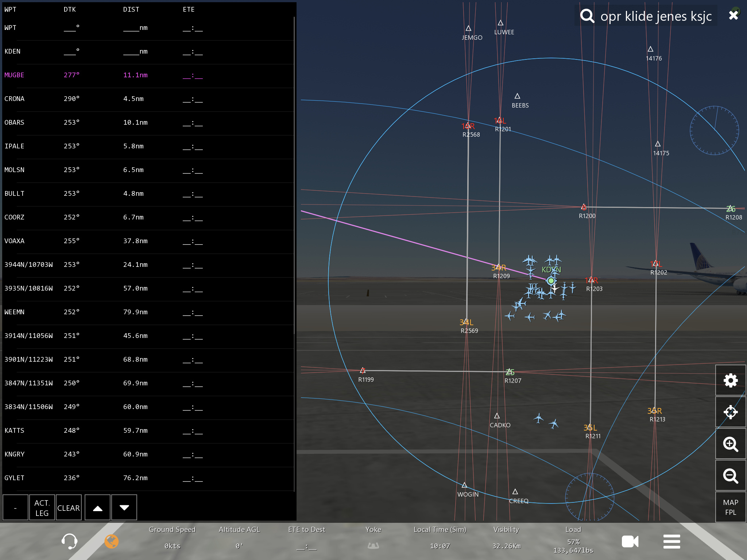This screenshot has height=560, width=747.
Task: Zoom out on the map
Action: [730, 476]
